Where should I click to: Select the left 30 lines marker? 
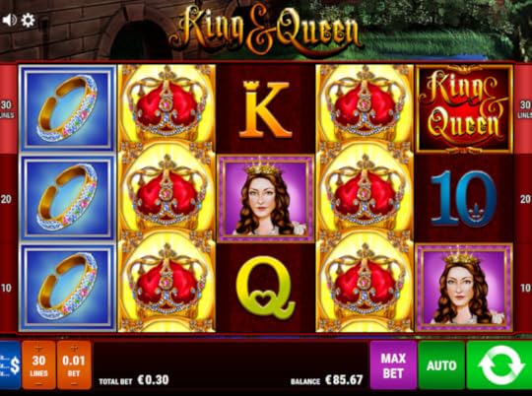coord(7,108)
